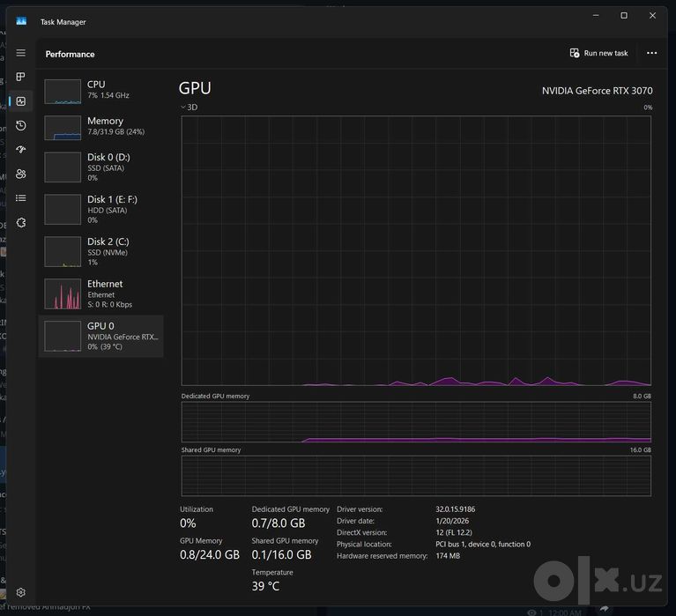Image resolution: width=676 pixels, height=616 pixels.
Task: Open the Users page icon
Action: [x=20, y=174]
